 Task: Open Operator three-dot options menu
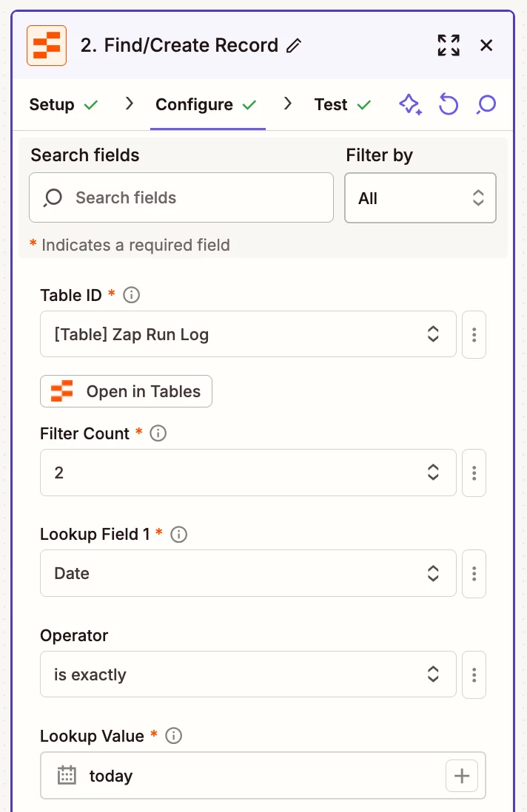[474, 674]
